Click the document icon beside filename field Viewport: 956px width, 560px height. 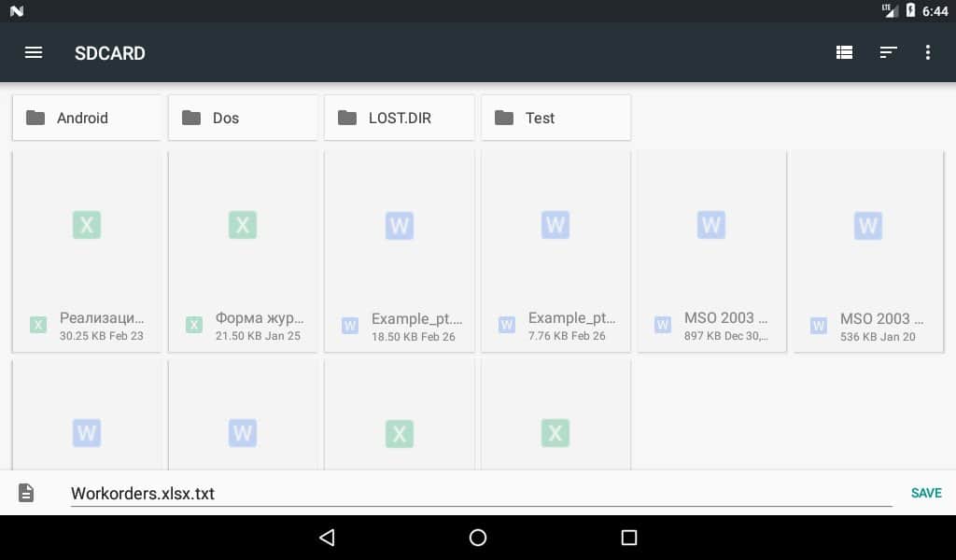point(26,493)
